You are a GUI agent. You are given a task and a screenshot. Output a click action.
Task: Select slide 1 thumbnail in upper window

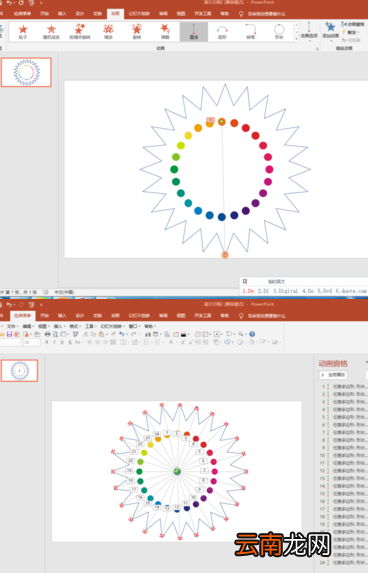(26, 72)
